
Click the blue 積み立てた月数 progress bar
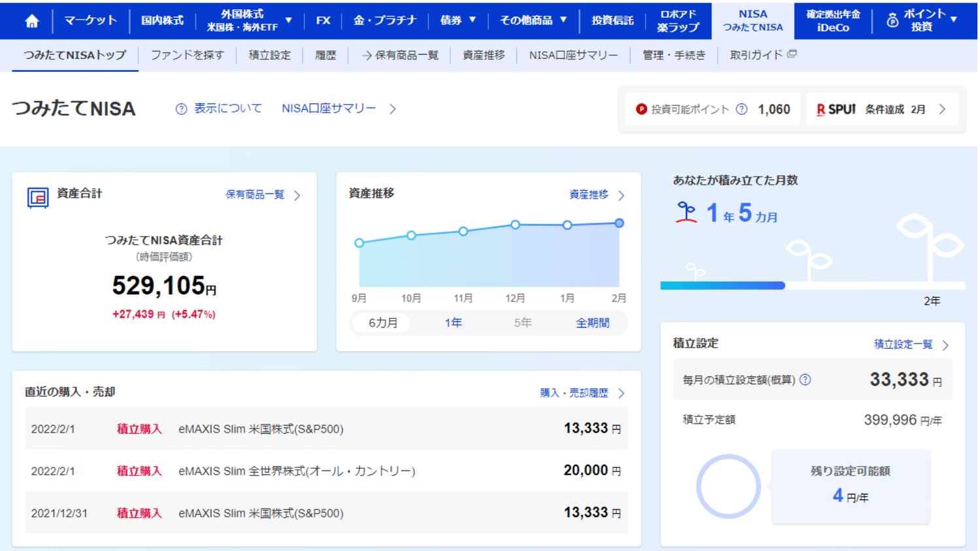pos(723,286)
